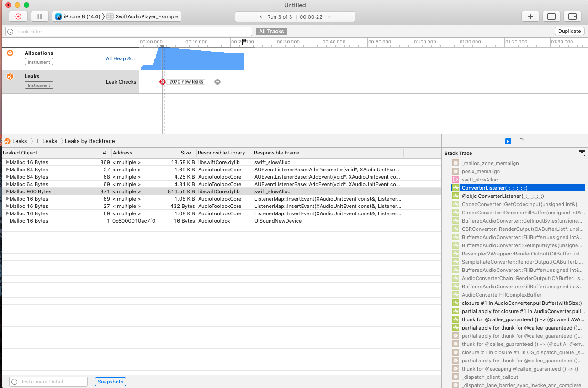
Task: Click the Duplicate button
Action: pyautogui.click(x=569, y=32)
